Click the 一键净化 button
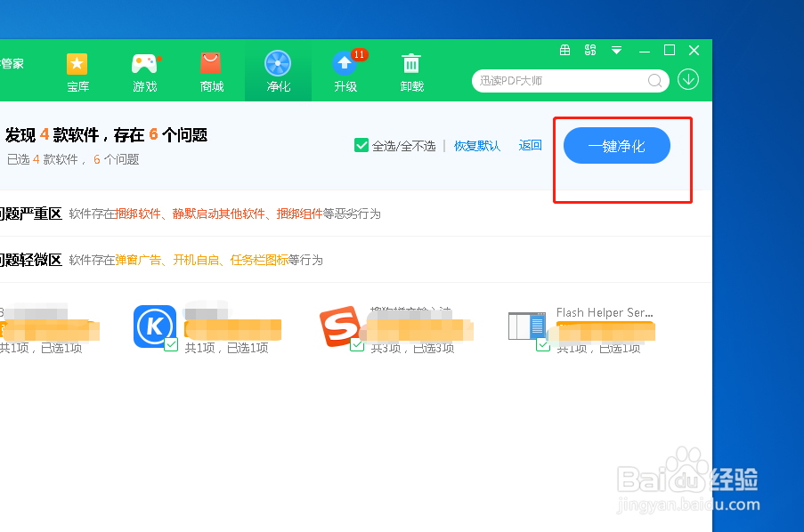Viewport: 804px width, 532px height. point(616,145)
